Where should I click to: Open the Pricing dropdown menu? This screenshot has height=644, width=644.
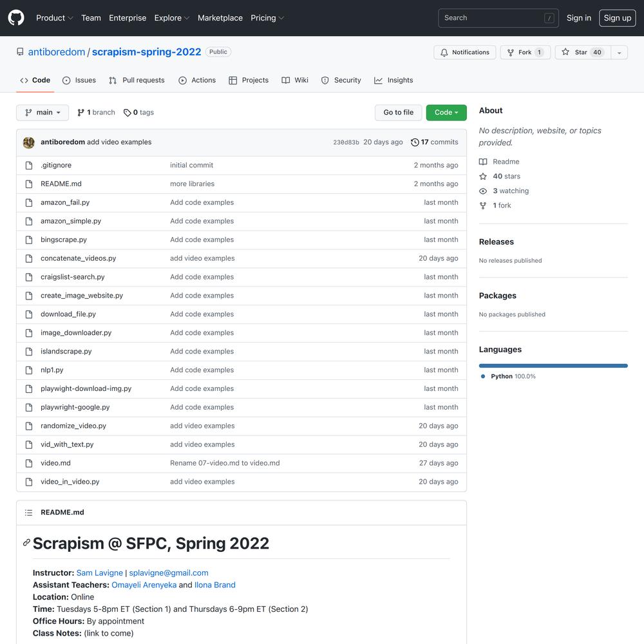[x=267, y=17]
